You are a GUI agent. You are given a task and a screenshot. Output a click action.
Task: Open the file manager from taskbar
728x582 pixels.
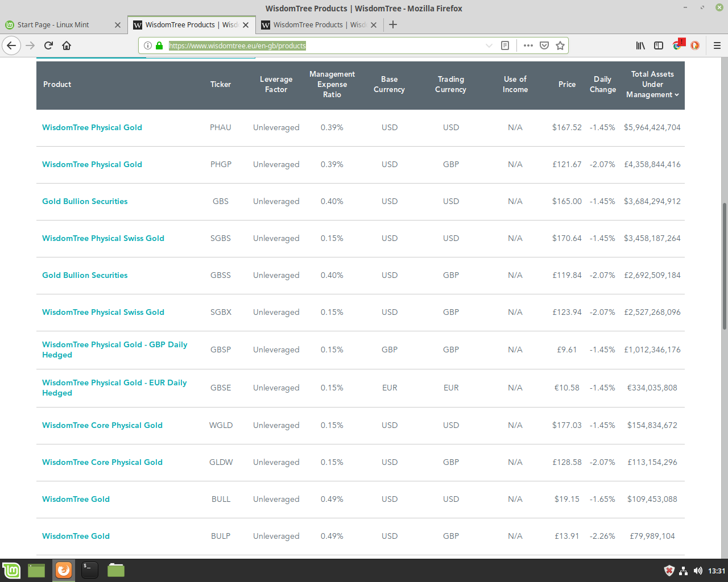[x=116, y=570]
